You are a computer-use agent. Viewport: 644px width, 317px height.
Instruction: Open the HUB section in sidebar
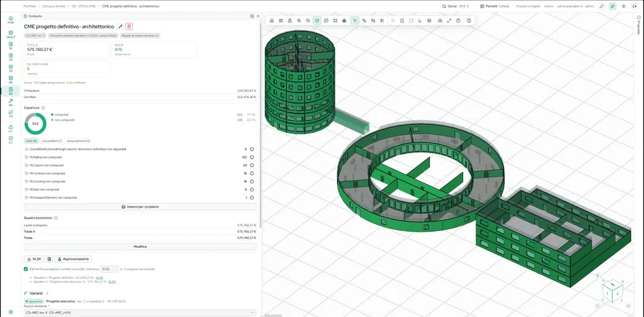point(10,19)
